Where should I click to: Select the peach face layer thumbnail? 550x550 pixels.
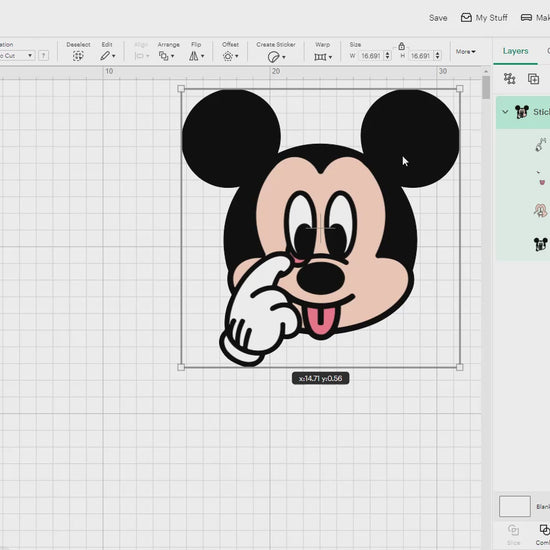541,210
